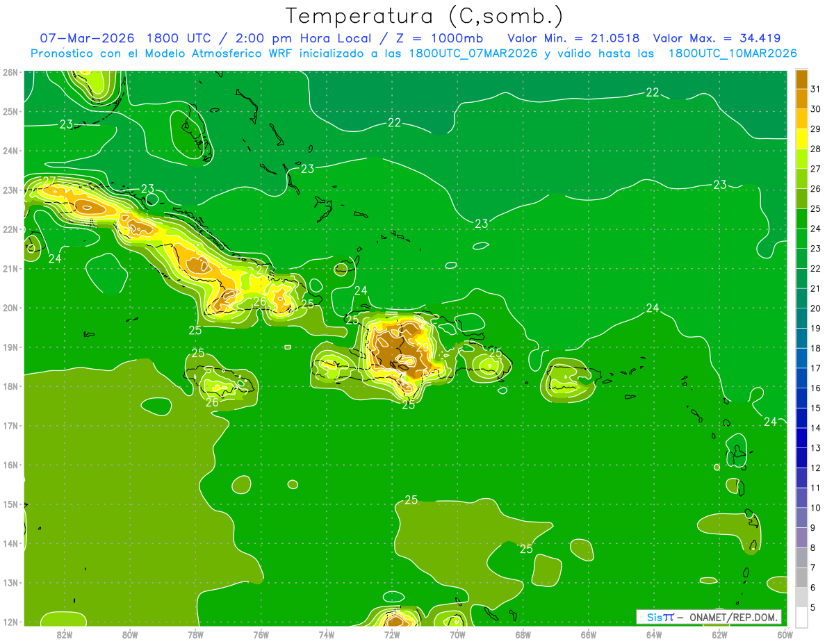
Task: Click the title 'Temperatura (C,somb.)'
Action: point(424,16)
